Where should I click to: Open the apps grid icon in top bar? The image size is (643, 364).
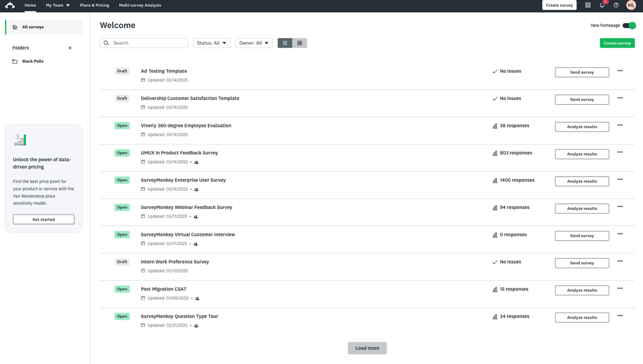587,5
